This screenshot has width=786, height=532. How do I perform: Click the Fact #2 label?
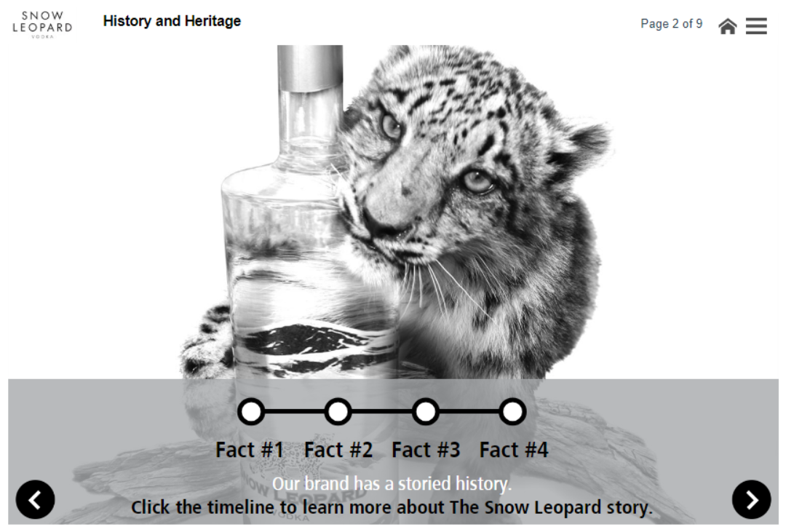coord(338,450)
